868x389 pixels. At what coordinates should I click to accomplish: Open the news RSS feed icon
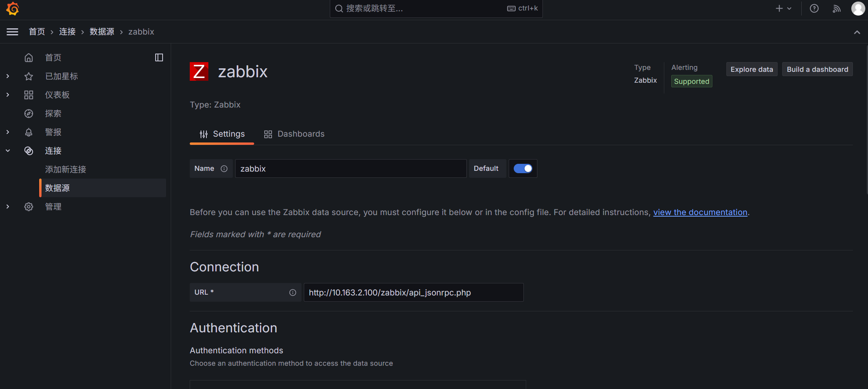836,9
